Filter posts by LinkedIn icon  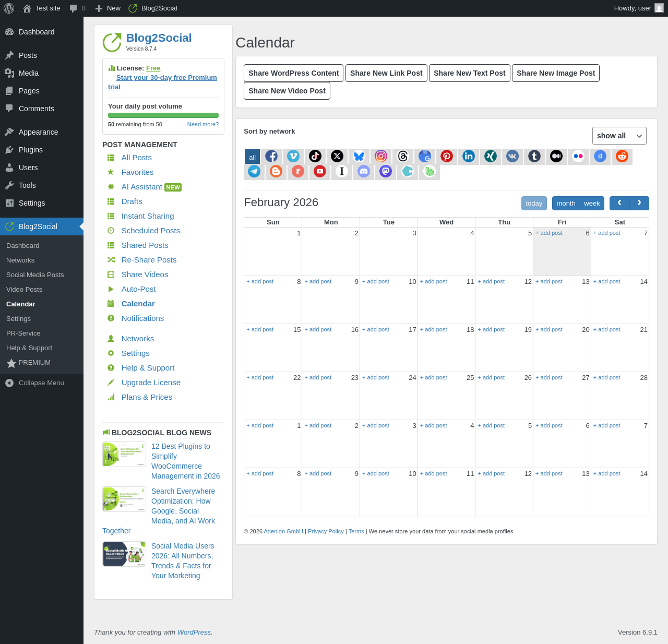469,156
